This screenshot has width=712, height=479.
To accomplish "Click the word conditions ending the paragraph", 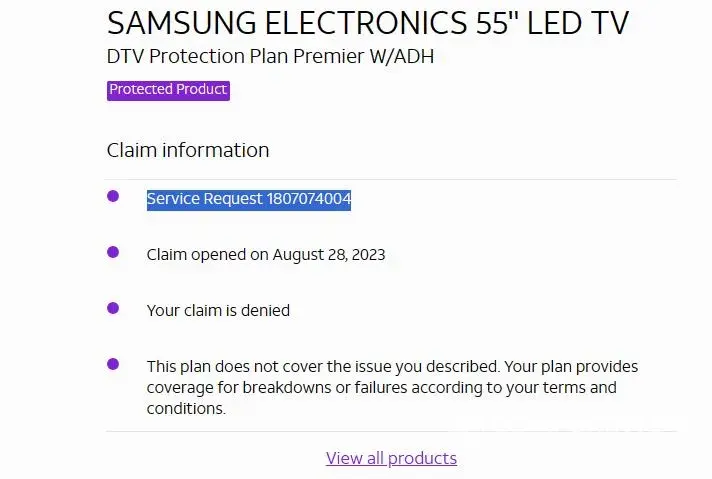I will click(x=185, y=408).
